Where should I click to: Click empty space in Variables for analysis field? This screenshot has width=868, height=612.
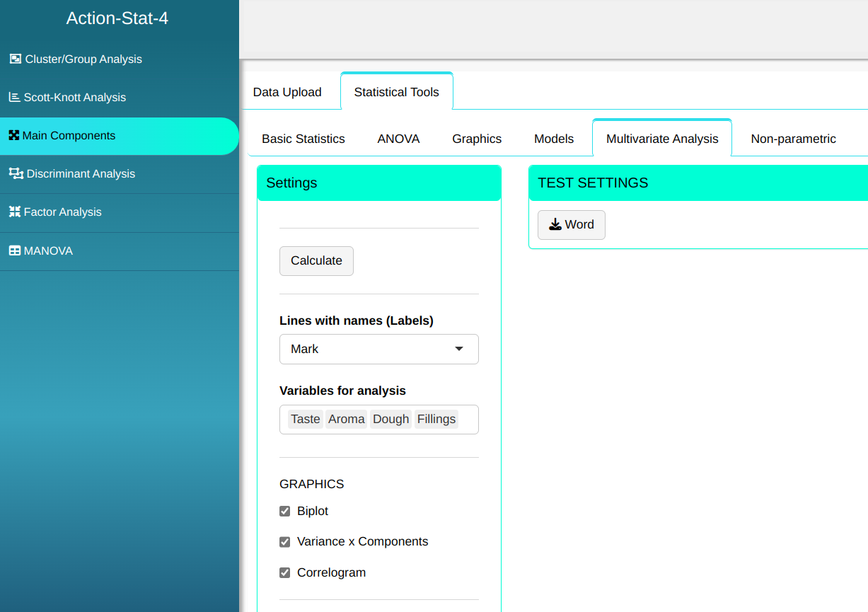click(x=468, y=420)
